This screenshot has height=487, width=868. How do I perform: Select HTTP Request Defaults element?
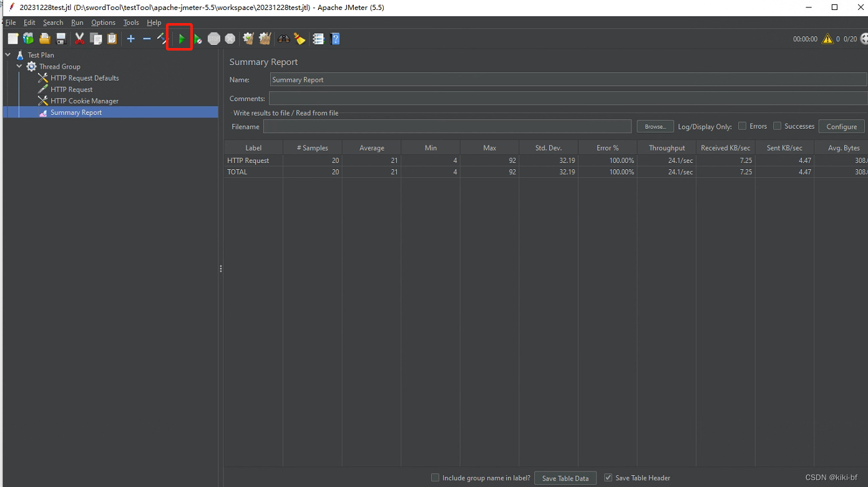point(84,78)
